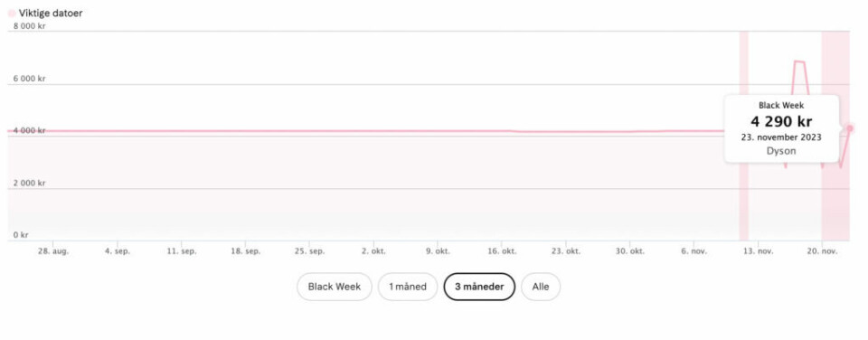Click the price spike peak near 6 000 kr
Image resolution: width=868 pixels, height=340 pixels.
800,61
